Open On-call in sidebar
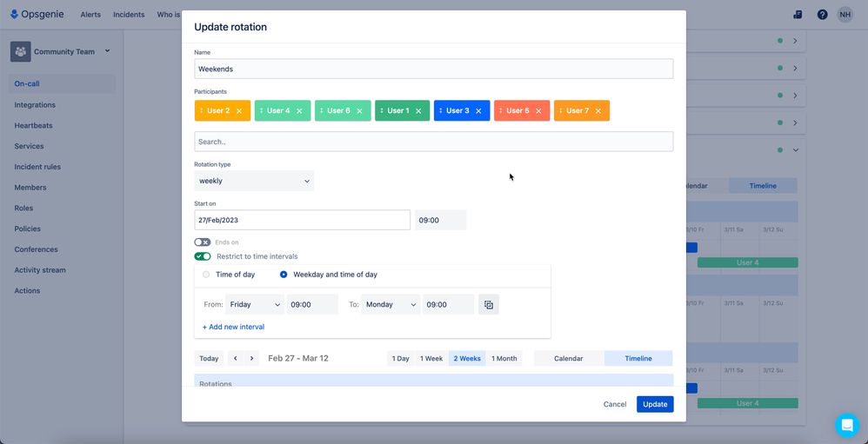This screenshot has height=444, width=868. (x=62, y=84)
